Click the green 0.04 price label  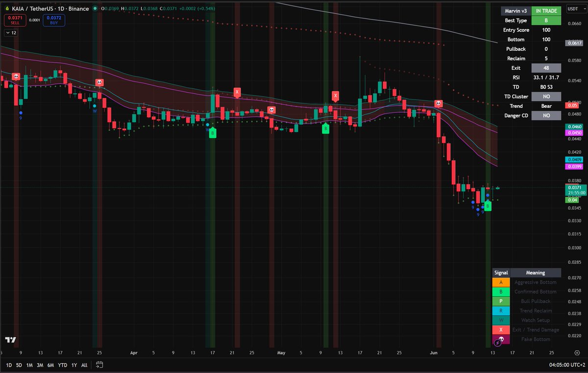[572, 200]
